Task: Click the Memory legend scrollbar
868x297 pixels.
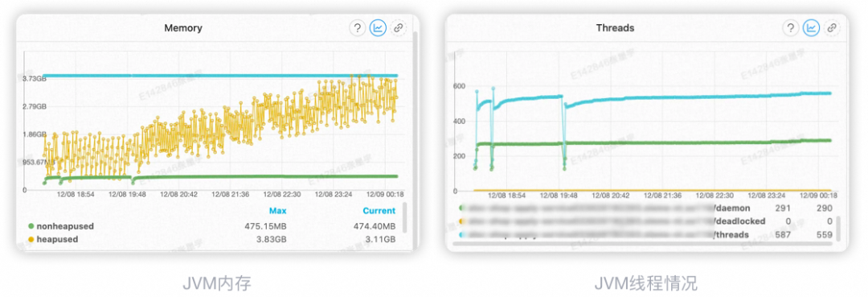Action: point(405,217)
